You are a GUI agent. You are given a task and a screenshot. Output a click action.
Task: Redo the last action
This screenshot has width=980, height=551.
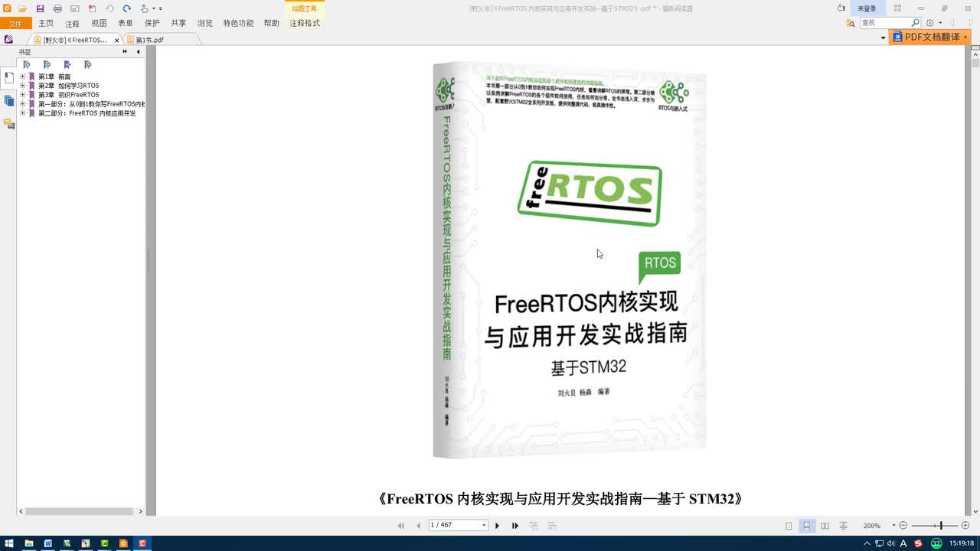(x=126, y=8)
